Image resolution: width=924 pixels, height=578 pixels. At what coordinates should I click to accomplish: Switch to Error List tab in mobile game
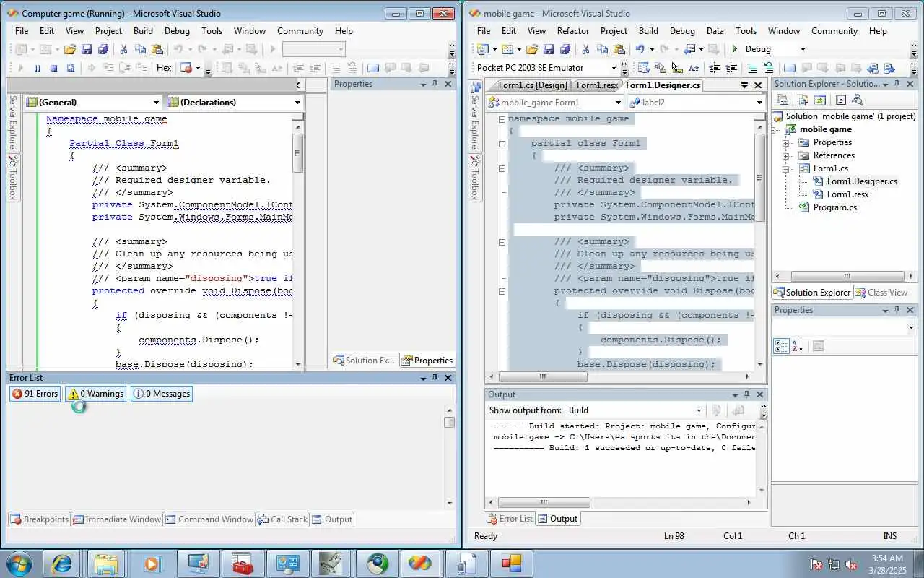pyautogui.click(x=510, y=519)
